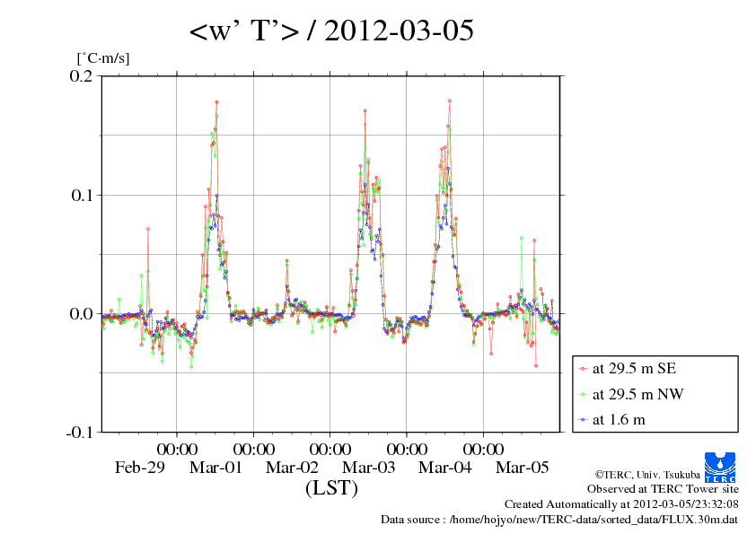Screen dimensions: 756x534
Task: Click the red peak data point on Mar-01
Action: pyautogui.click(x=216, y=102)
